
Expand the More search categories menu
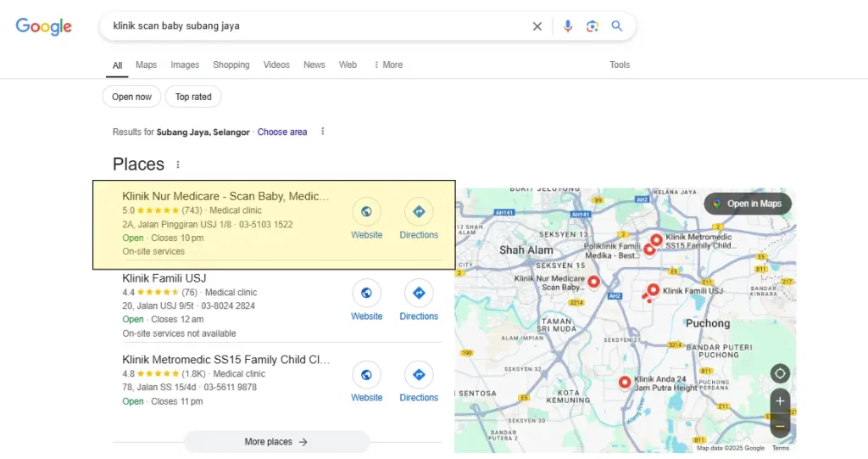pos(388,64)
